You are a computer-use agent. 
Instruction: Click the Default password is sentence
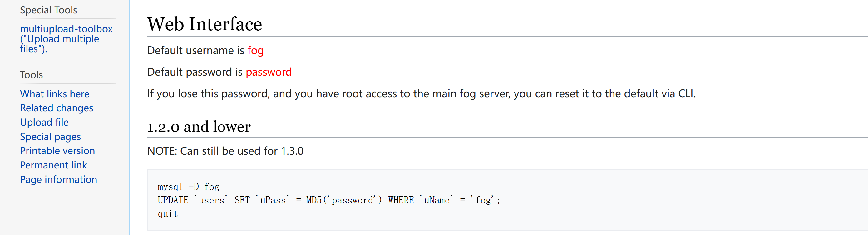pyautogui.click(x=219, y=72)
